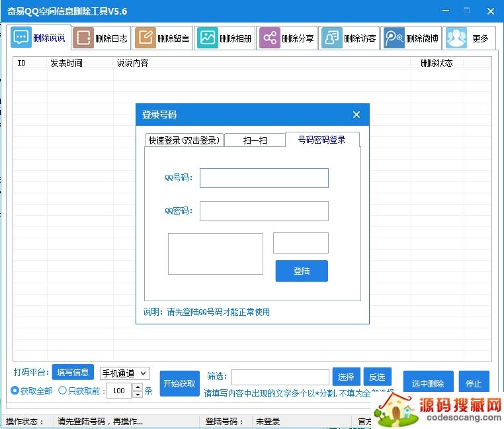Click the 删除状态 column header
The height and width of the screenshot is (429, 504).
(437, 63)
